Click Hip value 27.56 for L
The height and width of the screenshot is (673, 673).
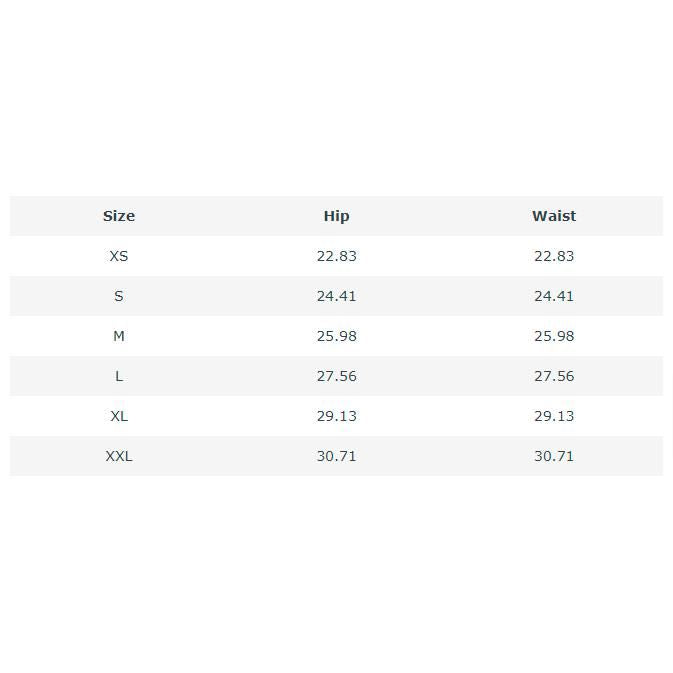pos(336,376)
